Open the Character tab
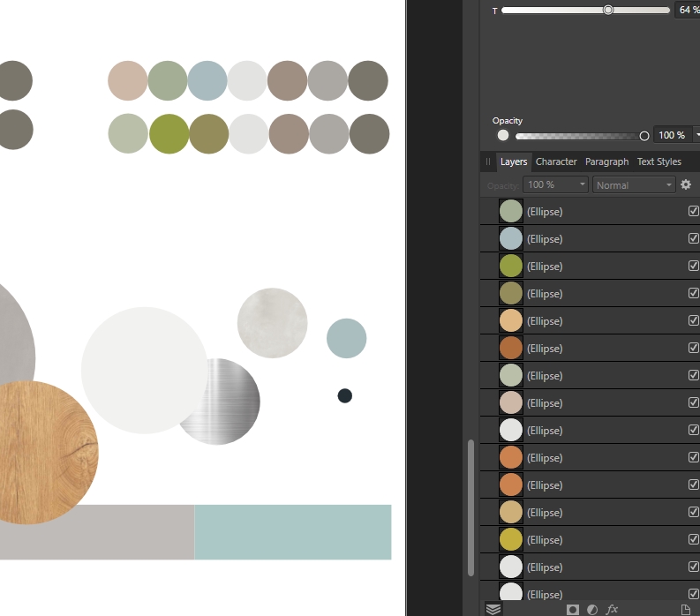Screen dimensions: 700x616 click(556, 162)
